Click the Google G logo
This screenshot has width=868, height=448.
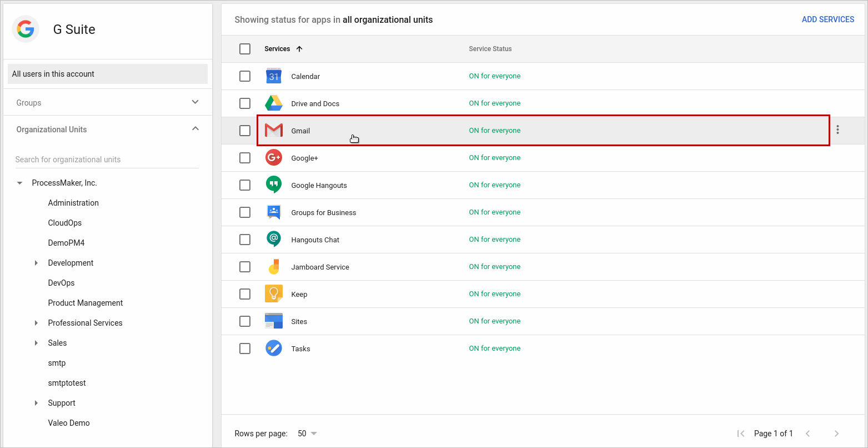26,29
